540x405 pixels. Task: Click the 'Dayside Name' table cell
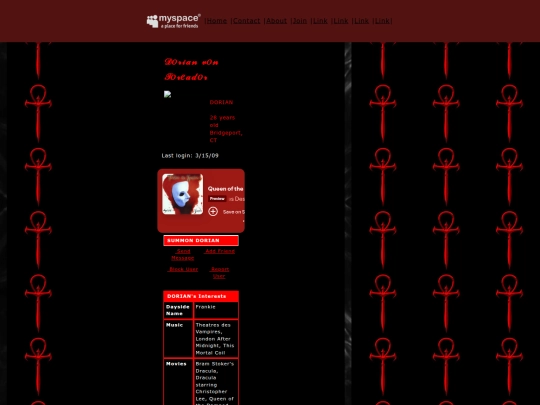point(178,310)
